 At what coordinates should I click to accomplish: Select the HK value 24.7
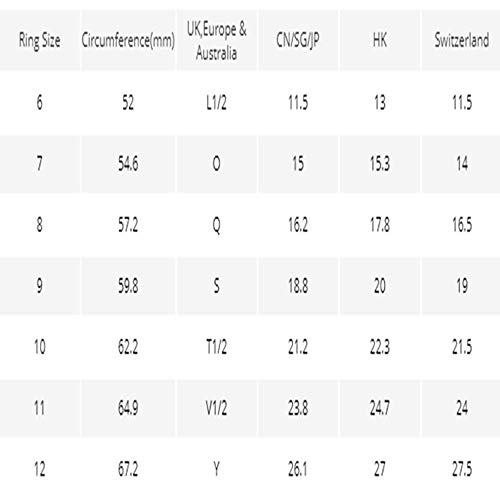click(x=380, y=408)
